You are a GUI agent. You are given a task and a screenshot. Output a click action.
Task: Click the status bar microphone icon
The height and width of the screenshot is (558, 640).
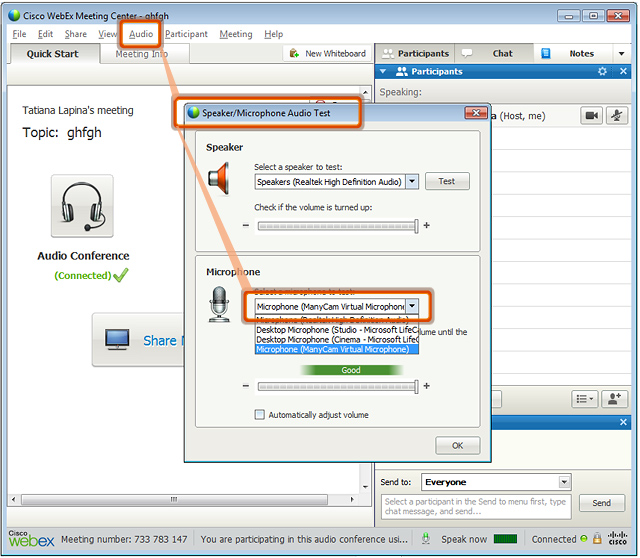(x=426, y=539)
